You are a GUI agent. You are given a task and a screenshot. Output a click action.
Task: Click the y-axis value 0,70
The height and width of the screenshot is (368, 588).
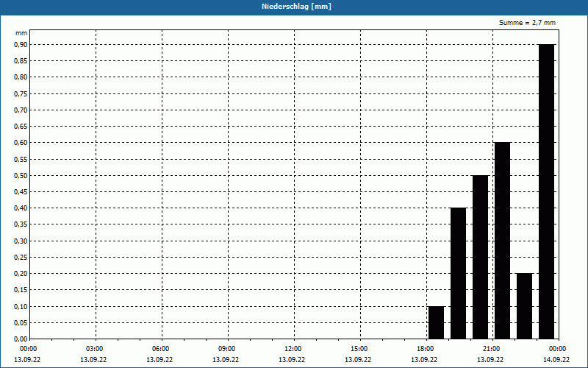click(x=21, y=110)
